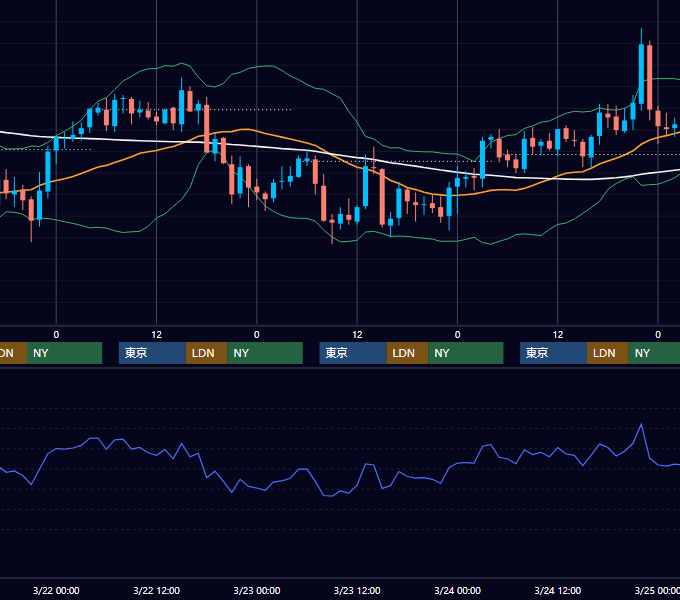Click the 3/24 12:00 date label
680x600 pixels.
[558, 590]
